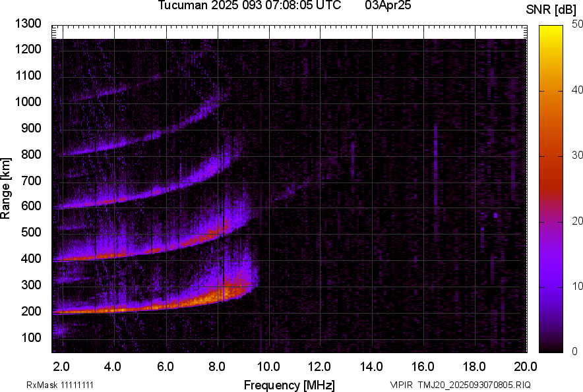
Task: Click the date label '03Apr25'
Action: click(388, 5)
